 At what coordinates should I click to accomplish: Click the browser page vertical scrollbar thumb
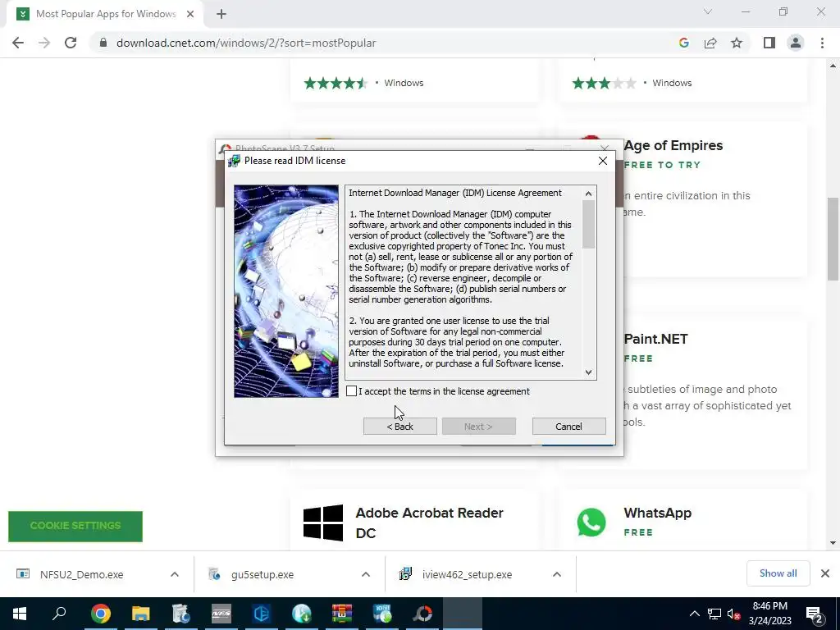[x=833, y=239]
